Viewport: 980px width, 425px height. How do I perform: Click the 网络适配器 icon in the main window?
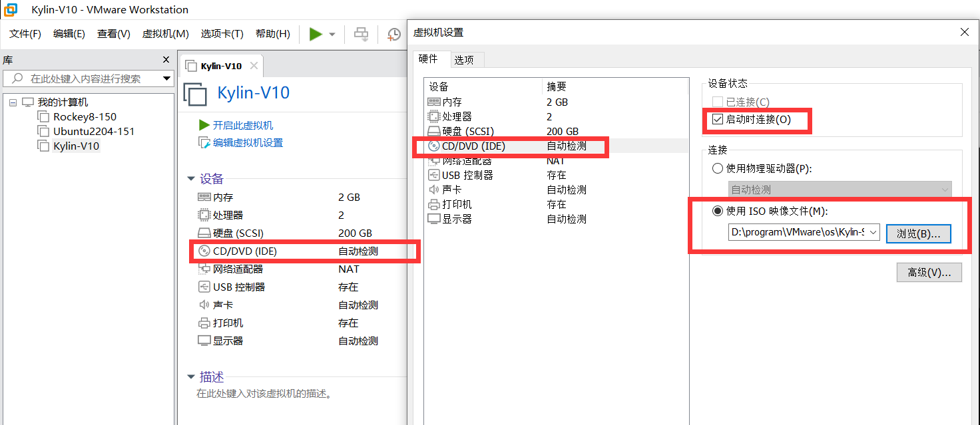point(204,269)
